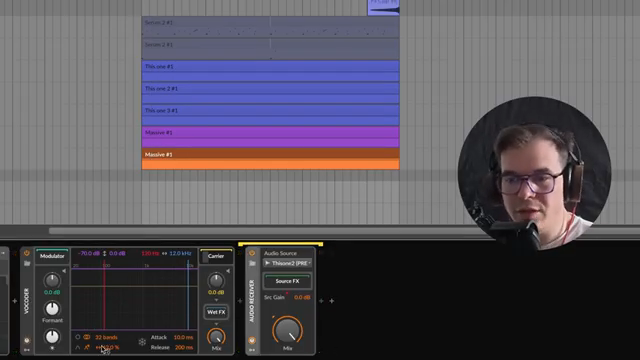The image size is (640, 360).
Task: Open the Source FX chain button
Action: click(x=287, y=281)
